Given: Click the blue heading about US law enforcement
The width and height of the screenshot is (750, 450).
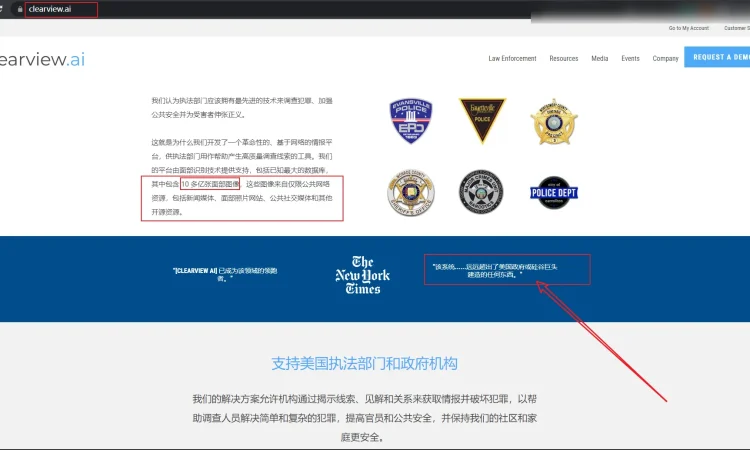Looking at the screenshot, I should coord(364,363).
